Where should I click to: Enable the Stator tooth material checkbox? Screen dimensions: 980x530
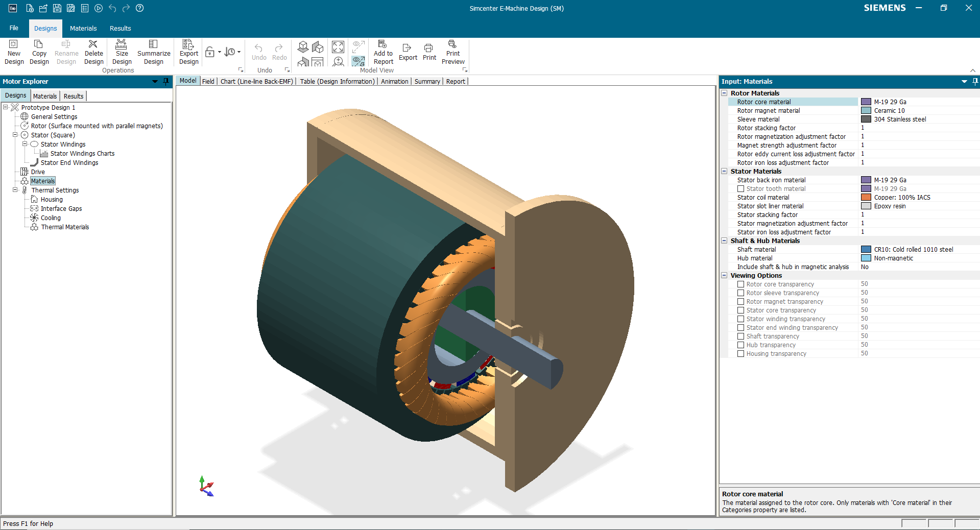(740, 189)
